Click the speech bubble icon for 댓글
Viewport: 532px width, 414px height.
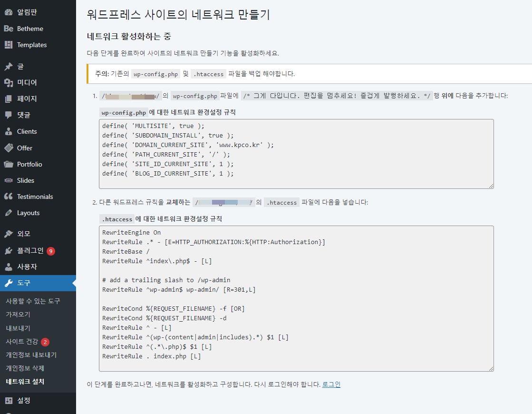coord(9,115)
